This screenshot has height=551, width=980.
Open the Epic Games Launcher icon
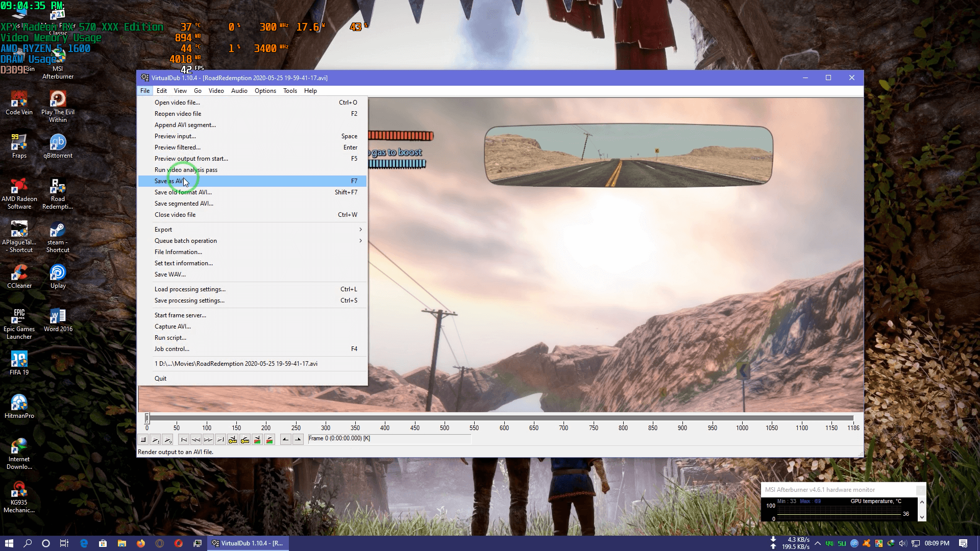(19, 323)
